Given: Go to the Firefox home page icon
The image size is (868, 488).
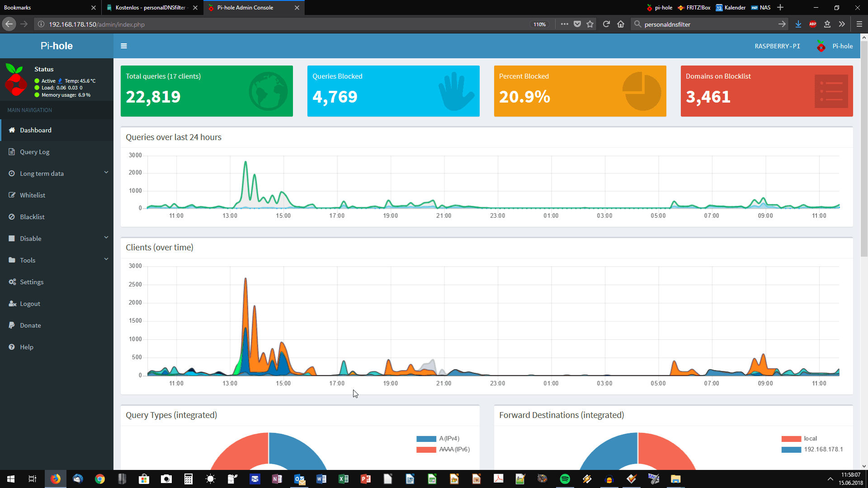Looking at the screenshot, I should 621,24.
